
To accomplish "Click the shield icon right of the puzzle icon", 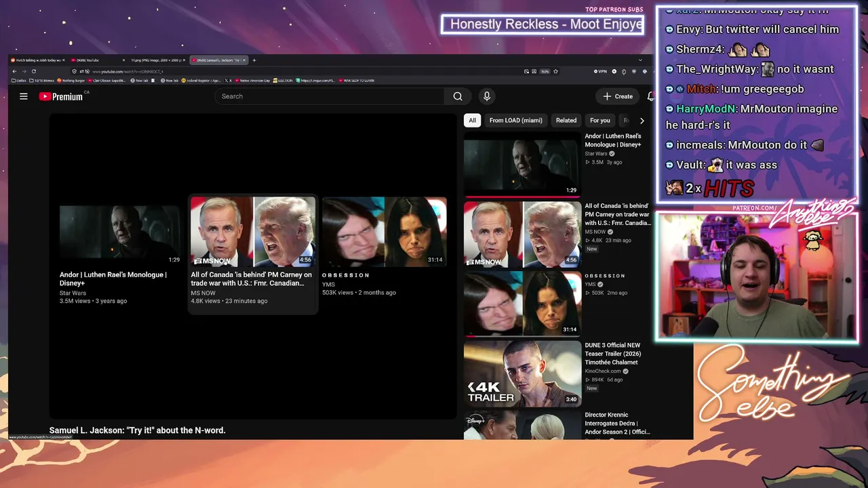I will tap(633, 71).
